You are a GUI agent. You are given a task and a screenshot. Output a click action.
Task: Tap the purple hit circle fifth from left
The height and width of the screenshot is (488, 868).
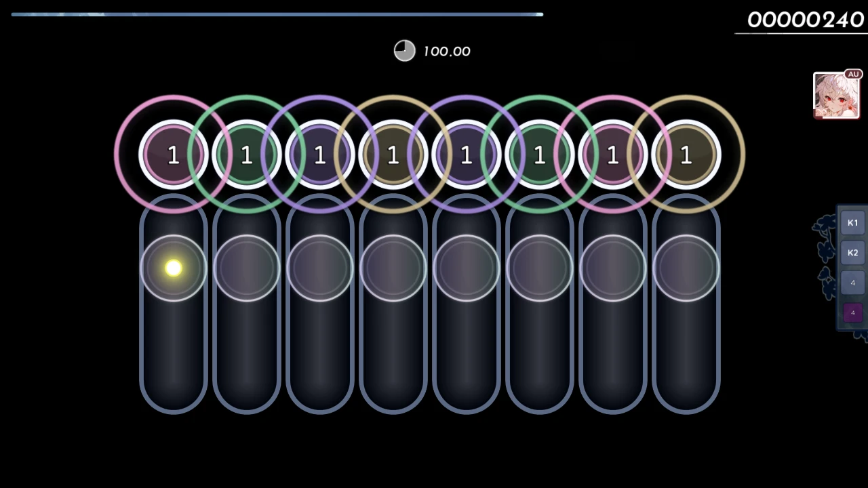point(466,155)
